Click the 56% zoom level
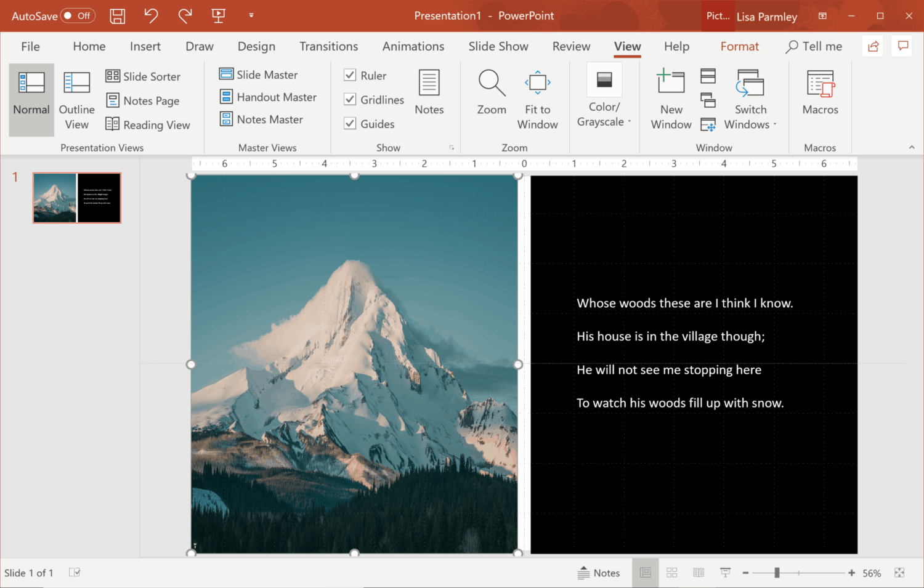 click(872, 573)
